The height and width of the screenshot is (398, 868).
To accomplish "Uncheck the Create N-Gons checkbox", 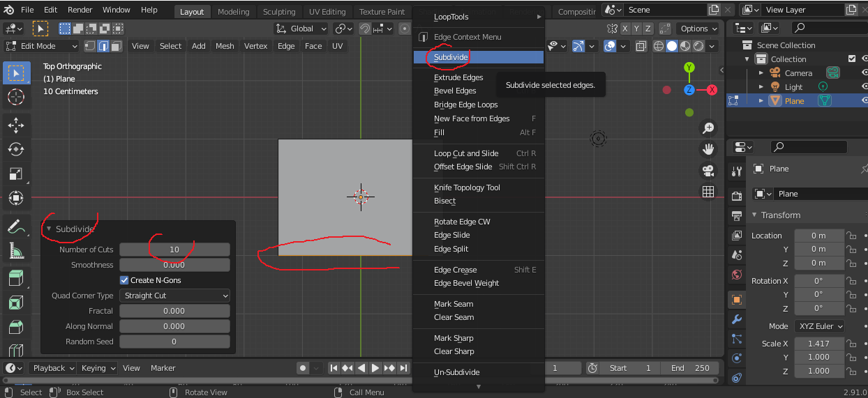I will pyautogui.click(x=125, y=280).
